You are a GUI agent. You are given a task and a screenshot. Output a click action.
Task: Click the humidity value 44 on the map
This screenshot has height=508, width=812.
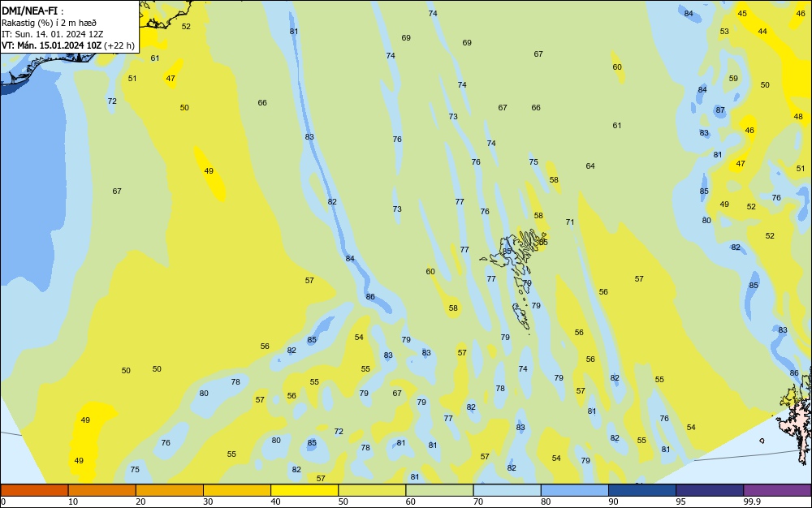[x=762, y=32]
